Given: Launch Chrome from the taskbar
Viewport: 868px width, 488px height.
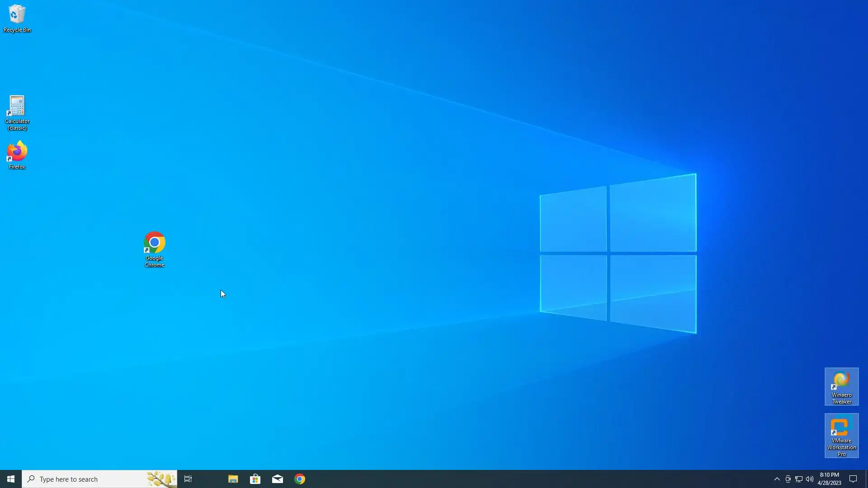Looking at the screenshot, I should (300, 479).
